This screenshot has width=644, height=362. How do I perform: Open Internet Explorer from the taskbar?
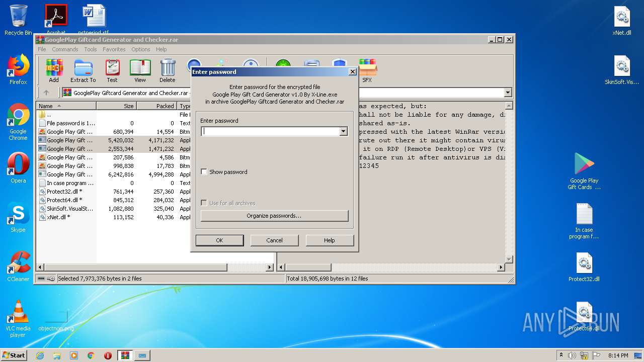click(x=40, y=355)
